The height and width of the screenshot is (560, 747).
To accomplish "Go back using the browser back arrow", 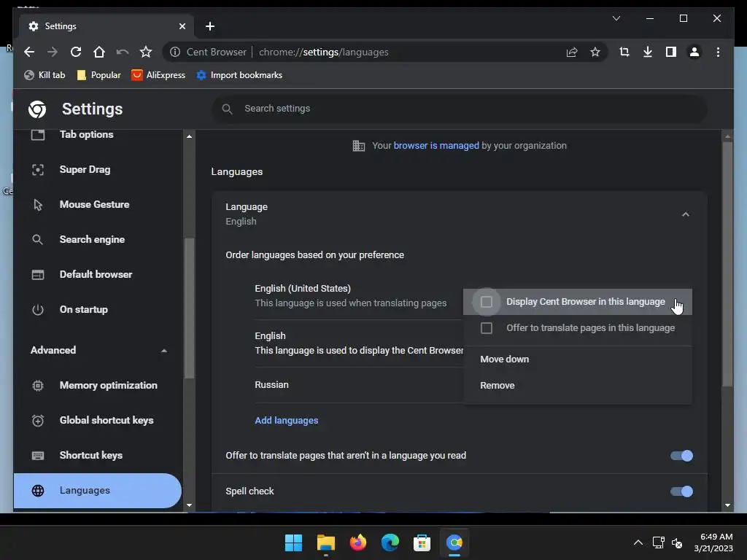I will click(x=29, y=52).
